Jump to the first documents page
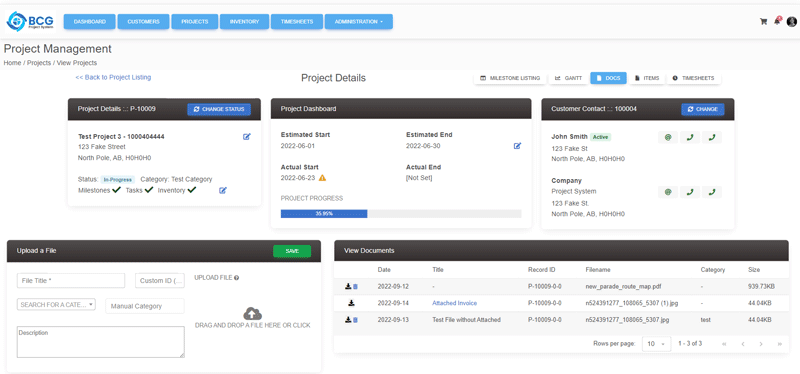The image size is (800, 374). [724, 344]
